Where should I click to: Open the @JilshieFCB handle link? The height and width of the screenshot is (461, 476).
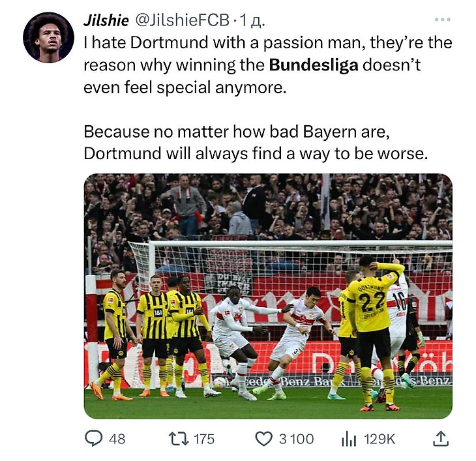182,20
